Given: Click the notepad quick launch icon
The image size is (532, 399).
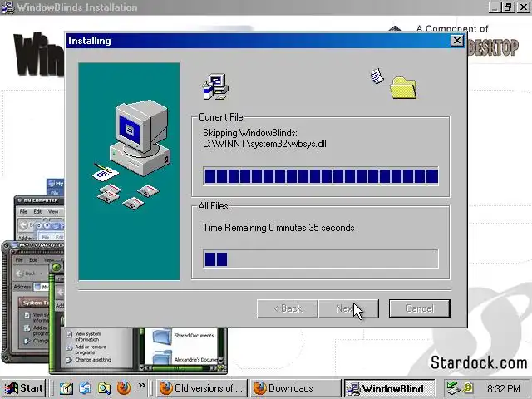Looking at the screenshot, I should point(66,388).
